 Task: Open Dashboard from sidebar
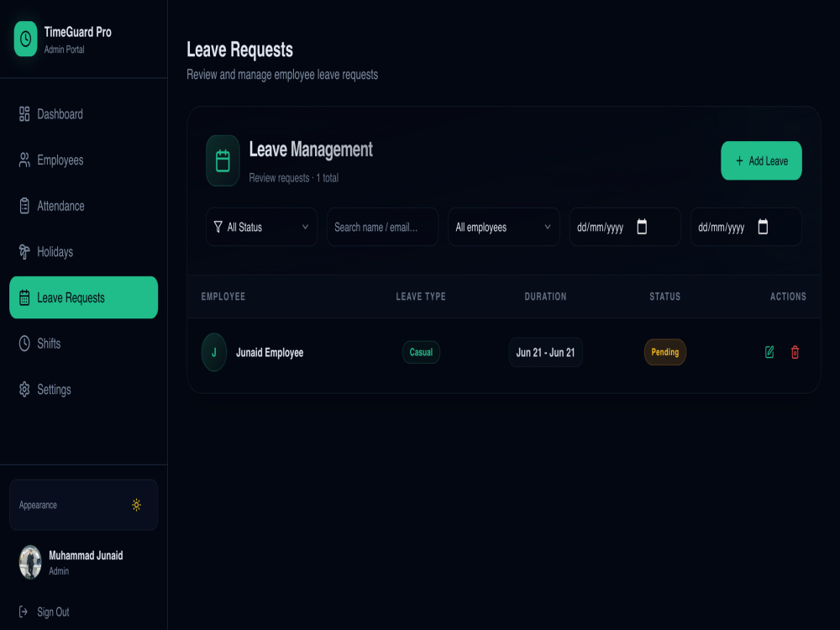click(x=83, y=114)
